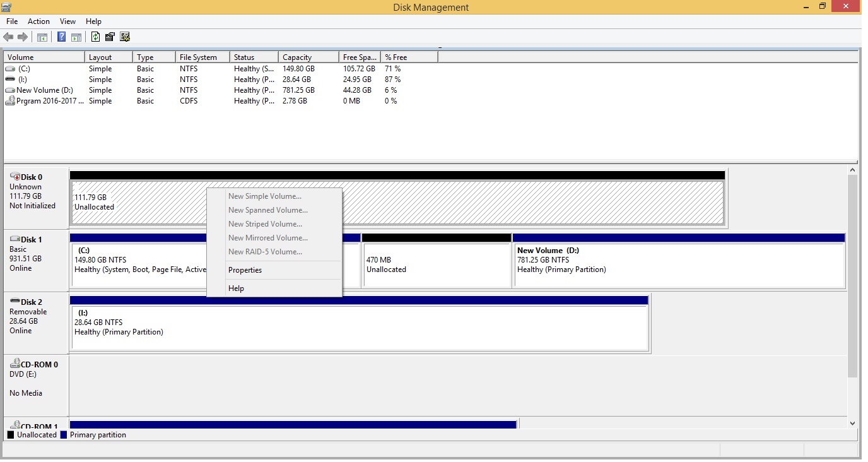
Task: Select New Volume (D:) row in list
Action: (45, 90)
